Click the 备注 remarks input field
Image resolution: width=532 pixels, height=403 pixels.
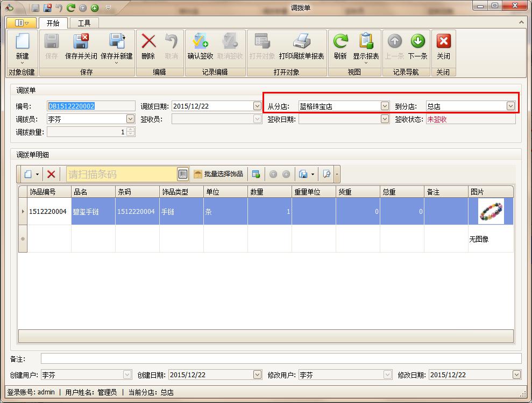click(281, 358)
